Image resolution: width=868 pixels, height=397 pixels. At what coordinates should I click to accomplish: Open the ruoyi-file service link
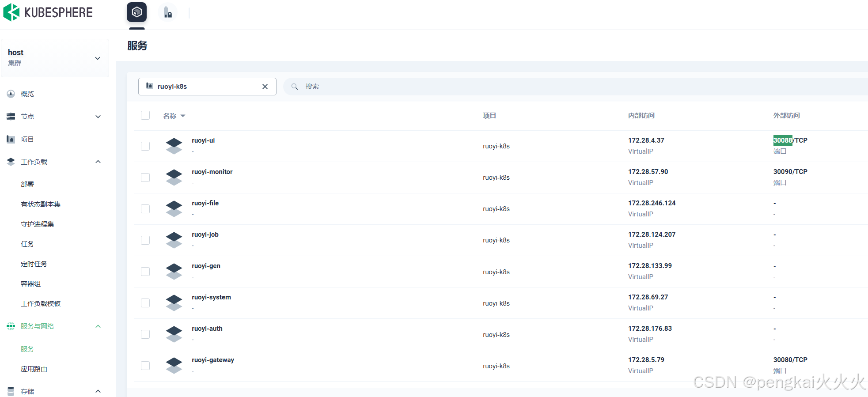click(205, 203)
